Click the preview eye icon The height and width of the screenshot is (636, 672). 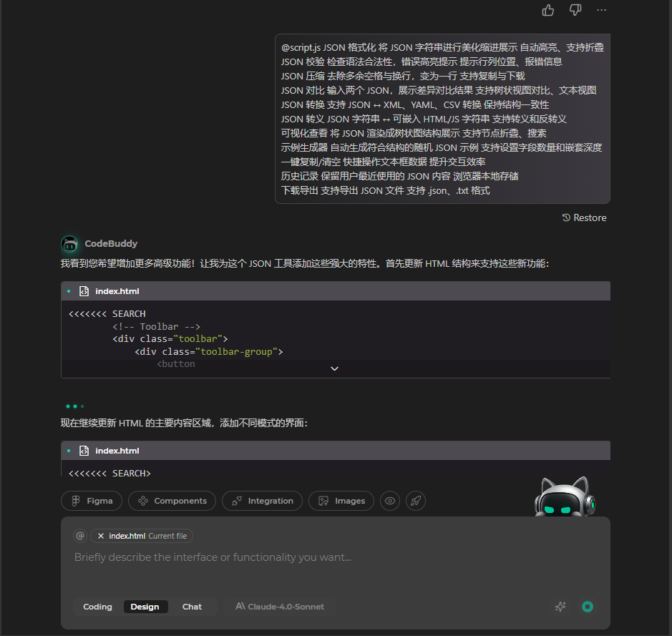(389, 501)
